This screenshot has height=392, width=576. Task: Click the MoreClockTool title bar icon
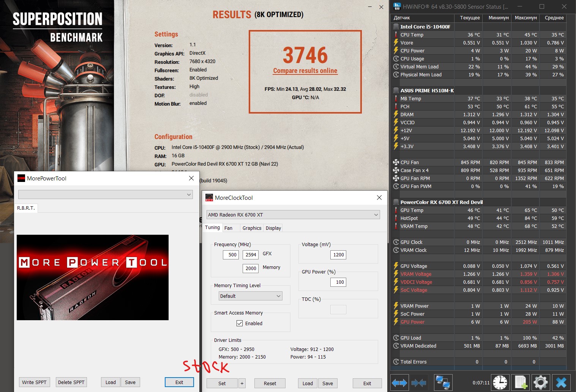(209, 198)
